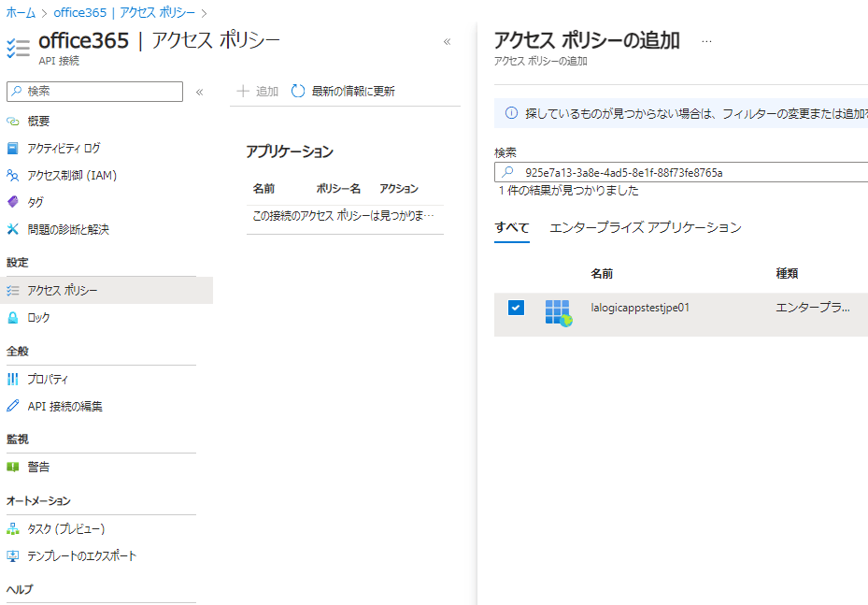This screenshot has height=605, width=868.
Task: Uncheck the lalogicappstestjpe01 checkbox
Action: (516, 308)
